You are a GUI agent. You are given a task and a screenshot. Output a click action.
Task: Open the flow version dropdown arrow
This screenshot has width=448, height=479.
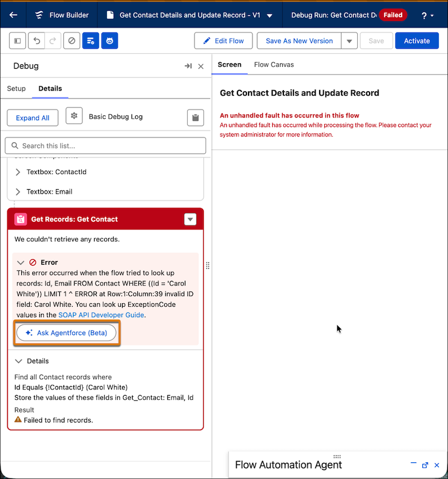[x=269, y=16]
